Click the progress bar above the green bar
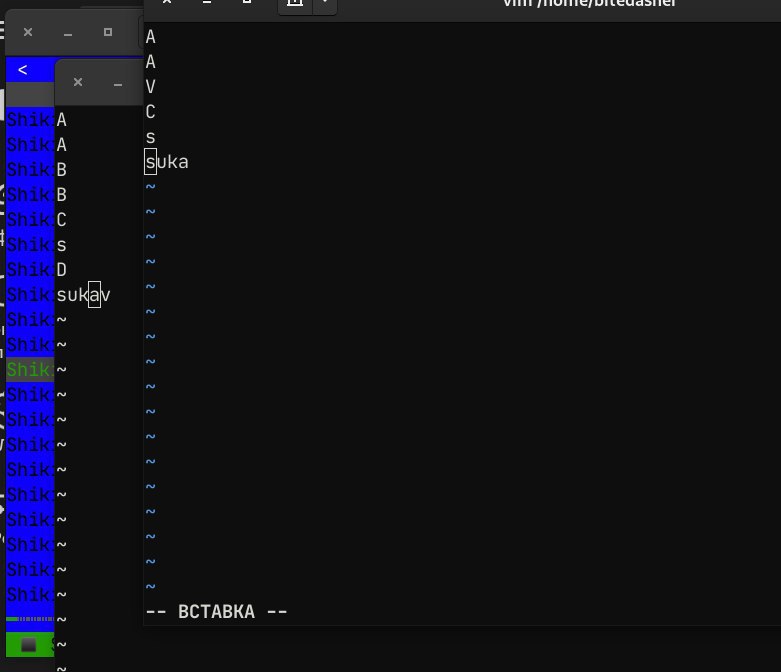Screen dimensions: 781x672 (30, 619)
